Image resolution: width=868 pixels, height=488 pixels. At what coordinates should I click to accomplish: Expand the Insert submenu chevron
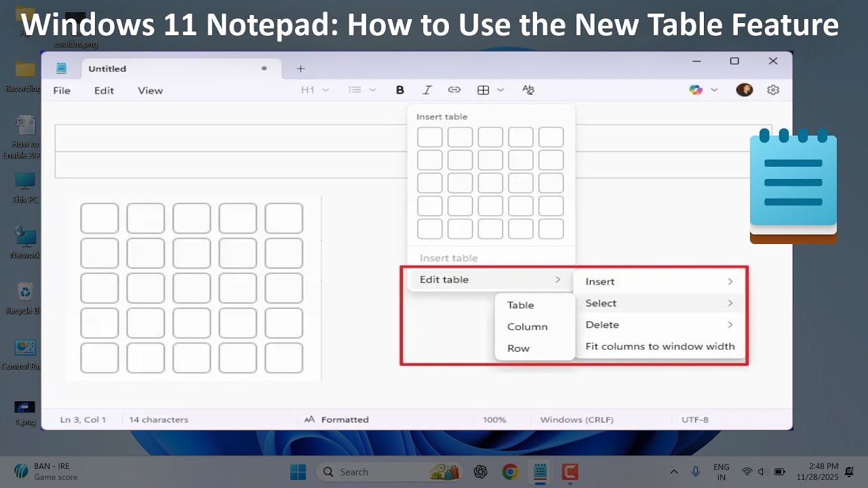(730, 281)
